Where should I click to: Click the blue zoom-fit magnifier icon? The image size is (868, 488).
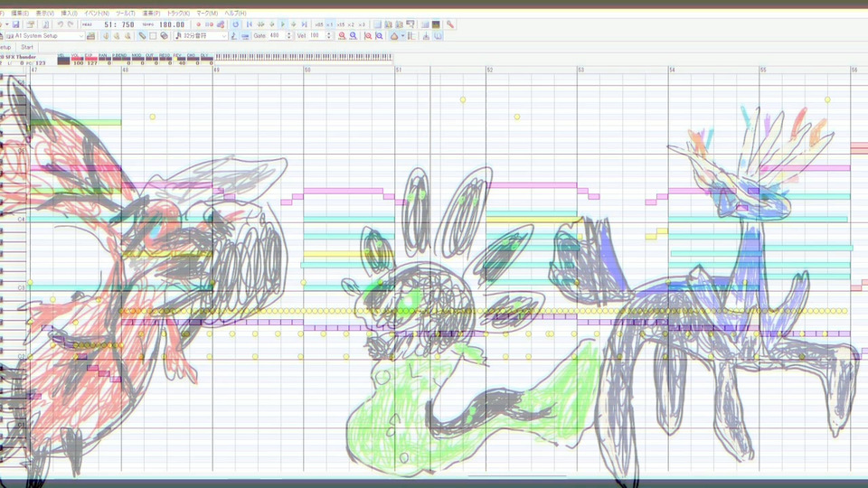pos(379,35)
